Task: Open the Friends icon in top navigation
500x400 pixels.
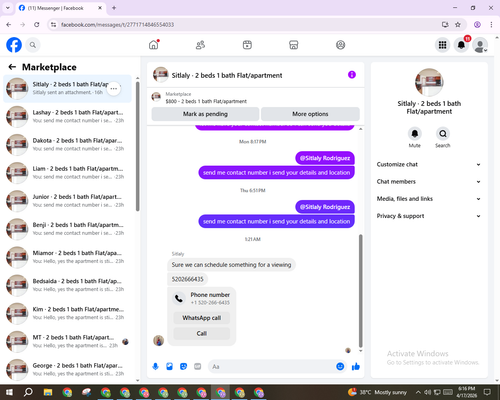Action: click(x=200, y=45)
